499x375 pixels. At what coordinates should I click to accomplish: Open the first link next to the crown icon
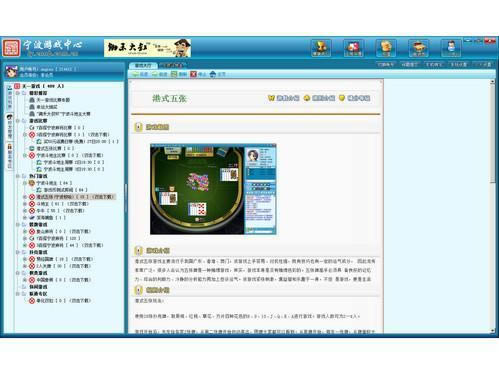coord(288,98)
